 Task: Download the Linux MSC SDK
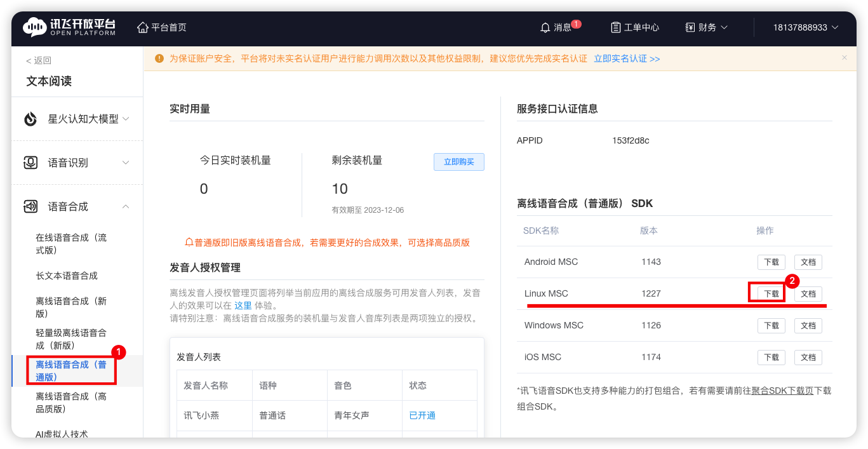(x=771, y=293)
